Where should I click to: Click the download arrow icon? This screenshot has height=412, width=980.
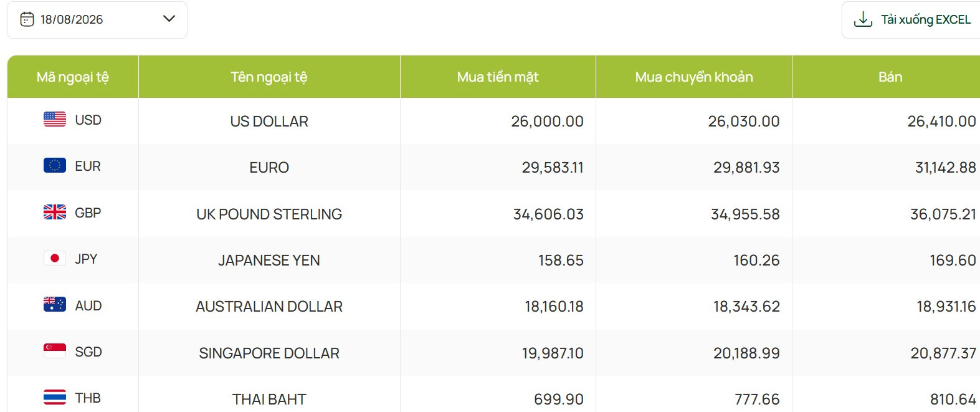863,19
